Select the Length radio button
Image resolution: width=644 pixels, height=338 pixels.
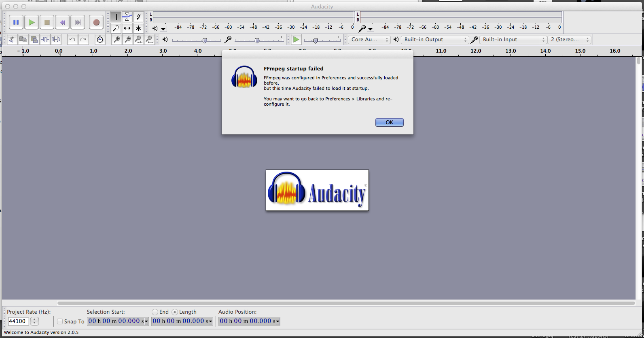click(x=175, y=312)
